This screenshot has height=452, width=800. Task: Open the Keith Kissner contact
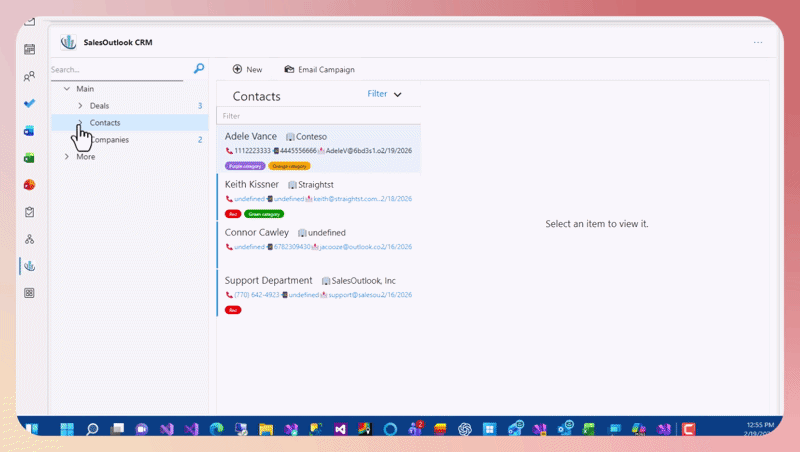click(319, 197)
